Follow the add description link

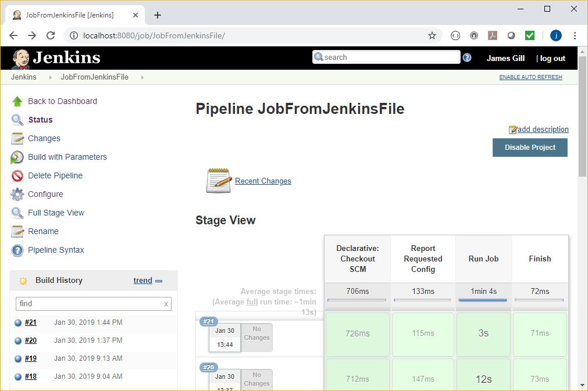(543, 129)
